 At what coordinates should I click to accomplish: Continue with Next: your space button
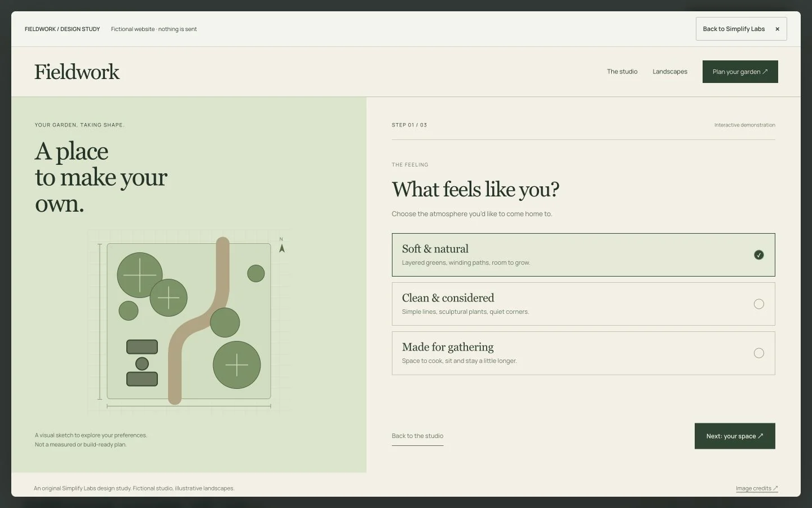(x=735, y=436)
